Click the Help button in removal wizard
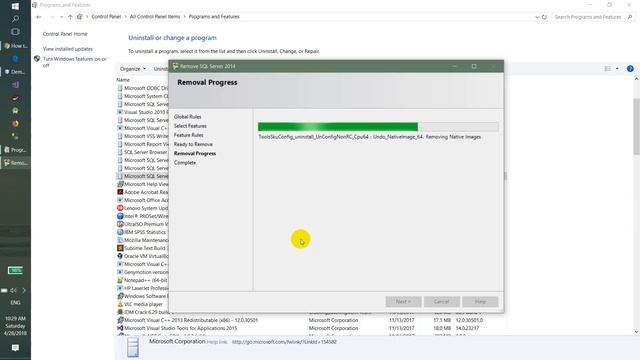The width and height of the screenshot is (640, 360). (480, 302)
